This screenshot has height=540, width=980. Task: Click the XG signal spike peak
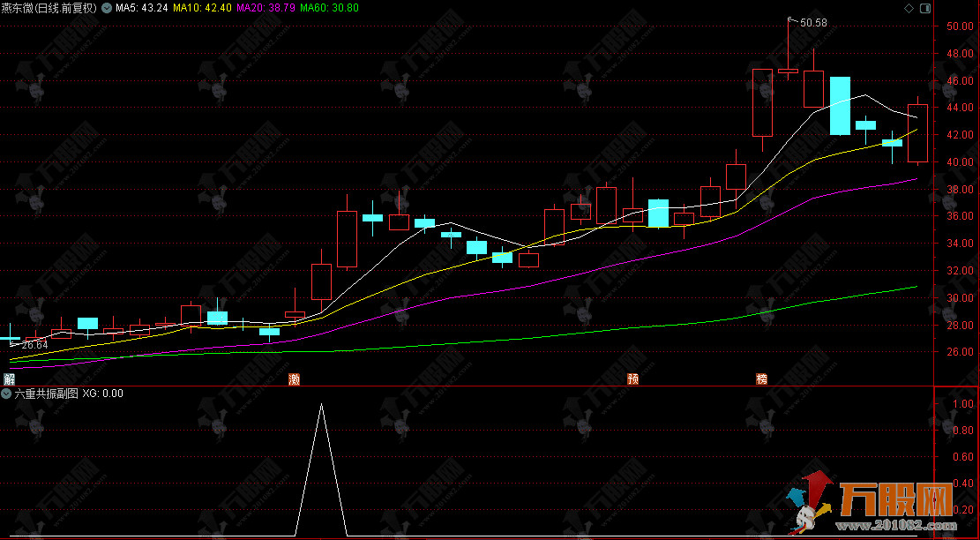(x=321, y=405)
